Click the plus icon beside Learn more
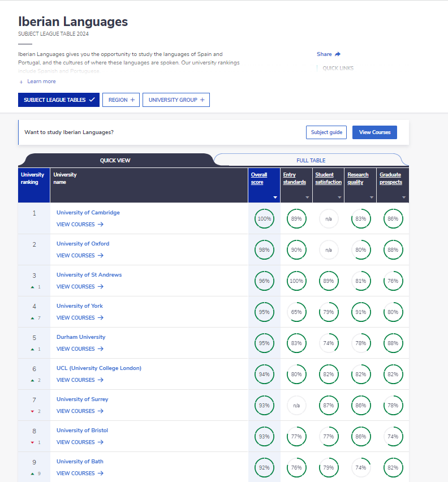 point(21,82)
